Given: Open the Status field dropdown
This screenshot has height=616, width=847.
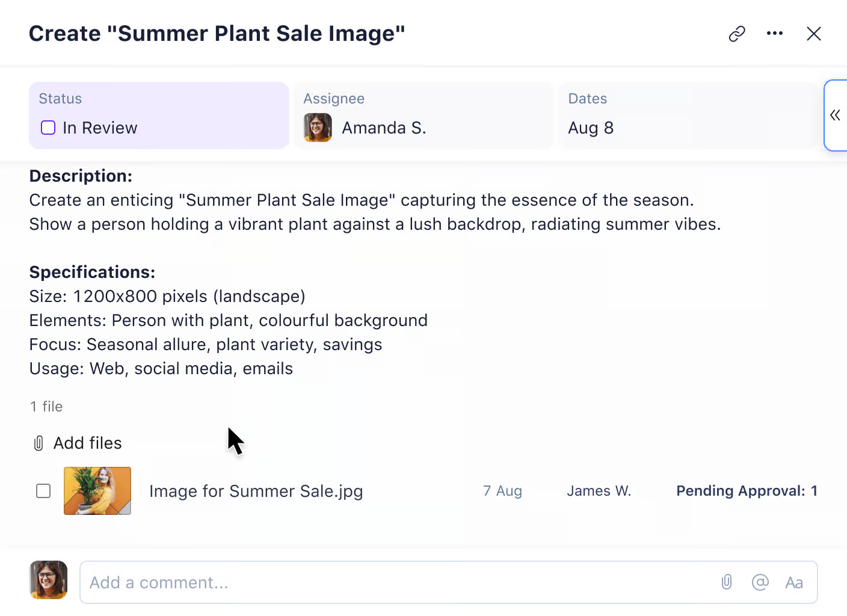Looking at the screenshot, I should (159, 115).
